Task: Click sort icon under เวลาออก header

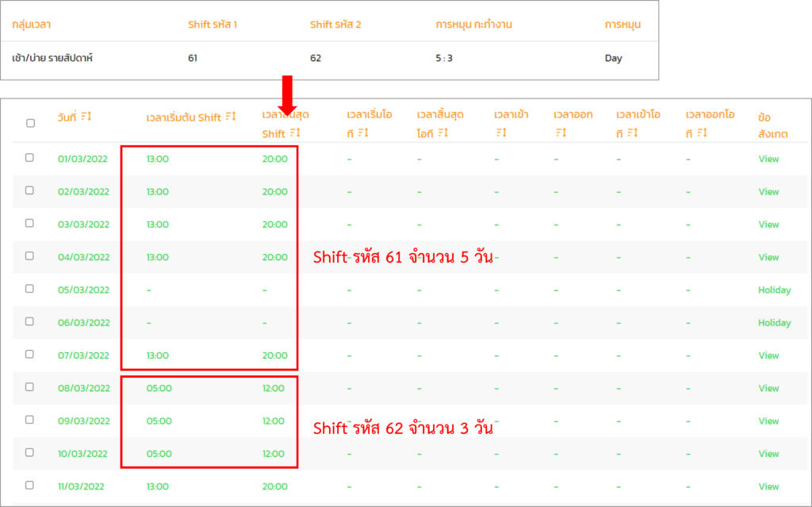Action: point(561,133)
